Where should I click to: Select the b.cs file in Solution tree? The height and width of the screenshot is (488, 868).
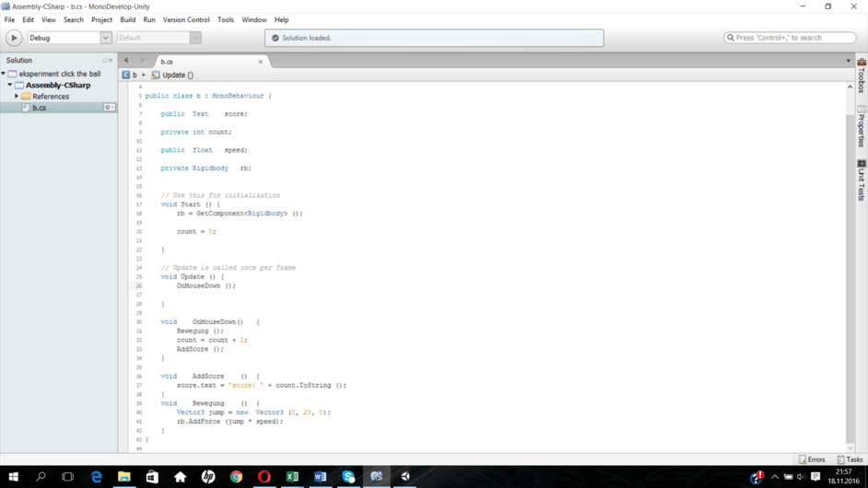tap(40, 108)
